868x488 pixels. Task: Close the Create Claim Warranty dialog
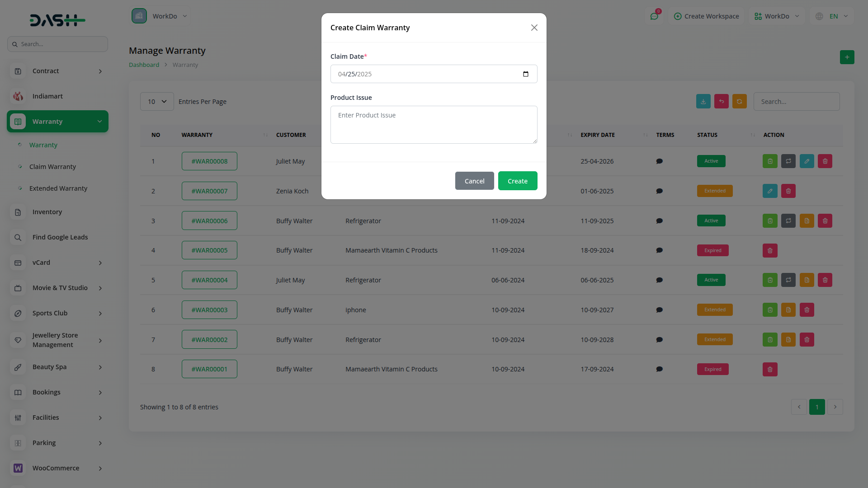click(x=534, y=28)
